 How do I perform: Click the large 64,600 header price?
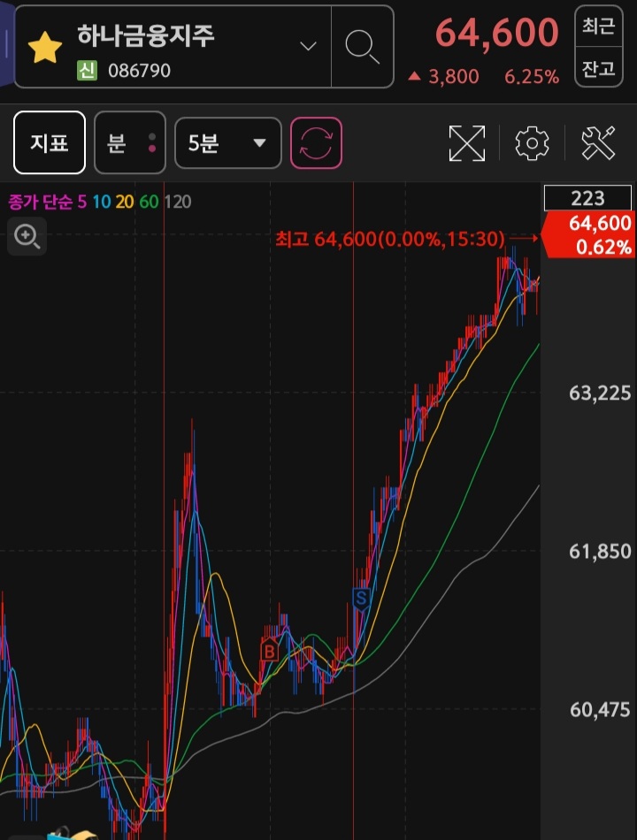click(x=497, y=34)
